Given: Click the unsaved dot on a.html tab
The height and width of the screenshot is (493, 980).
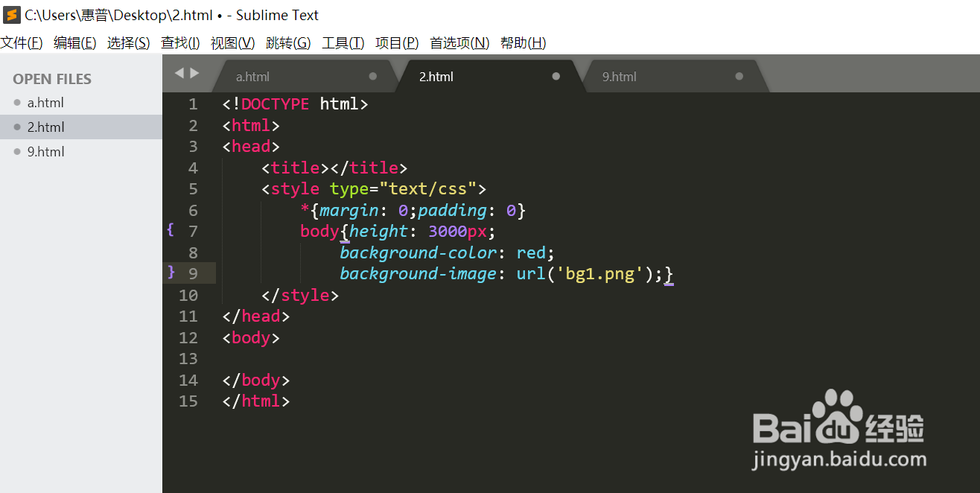Looking at the screenshot, I should (x=373, y=76).
